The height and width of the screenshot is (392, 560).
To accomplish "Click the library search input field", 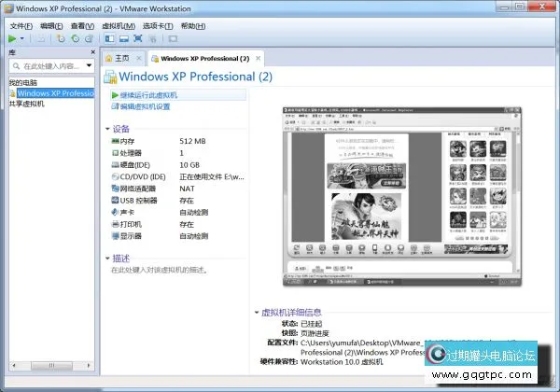I will click(x=49, y=66).
